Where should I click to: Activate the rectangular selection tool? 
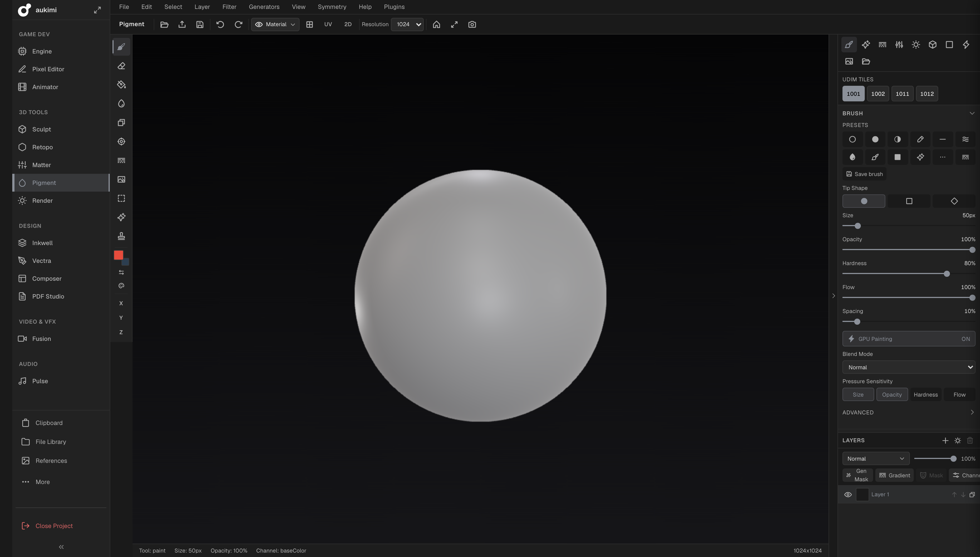coord(121,198)
